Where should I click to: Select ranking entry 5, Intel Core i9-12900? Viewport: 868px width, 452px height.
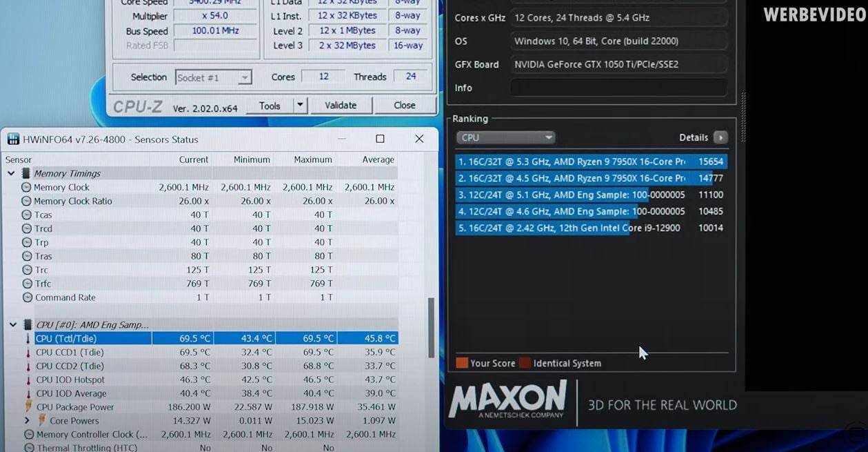click(x=592, y=228)
